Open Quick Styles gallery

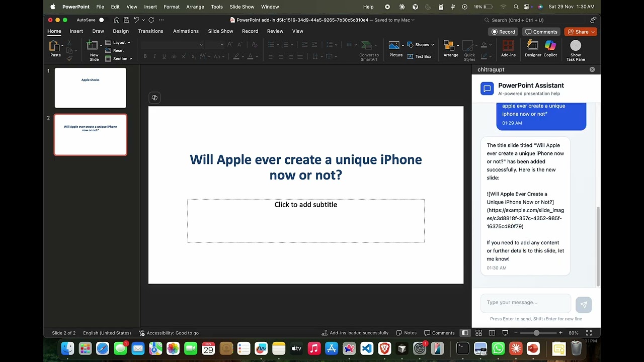[x=469, y=50]
